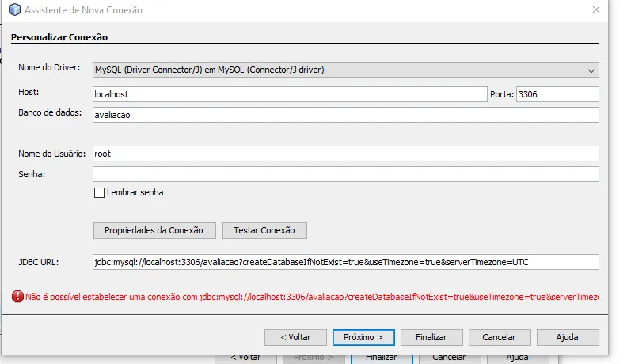This screenshot has width=631, height=364.
Task: Open the Nome do Driver dropdown
Action: (x=345, y=70)
